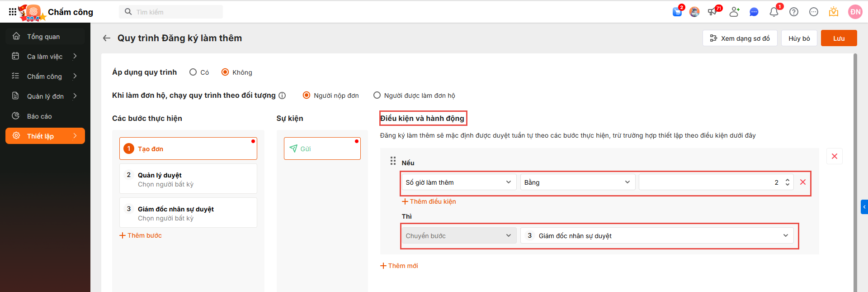The width and height of the screenshot is (868, 292).
Task: Open the 'Số giờ làm thêm' dropdown
Action: [458, 182]
